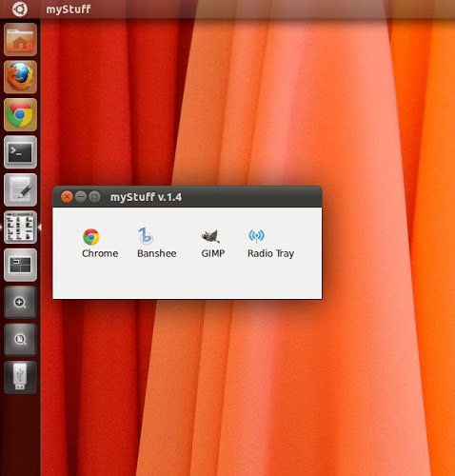Open the Ubuntu Dash button

[20, 9]
